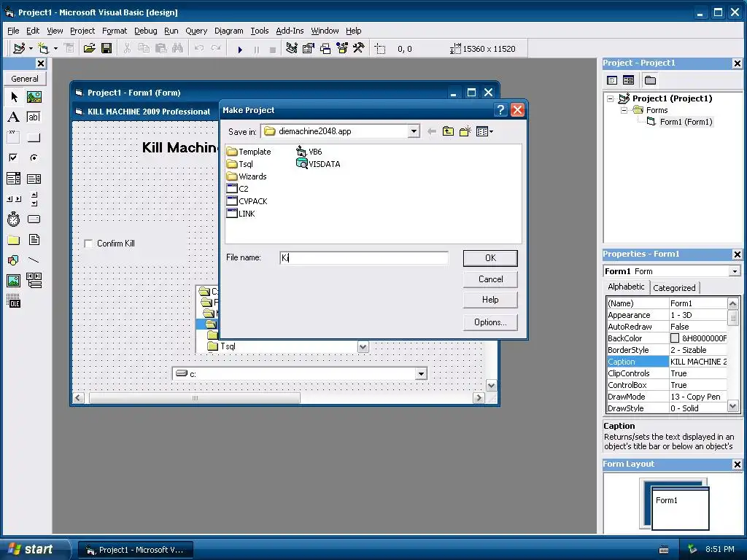
Task: Select the VISDATA file in list
Action: [318, 164]
